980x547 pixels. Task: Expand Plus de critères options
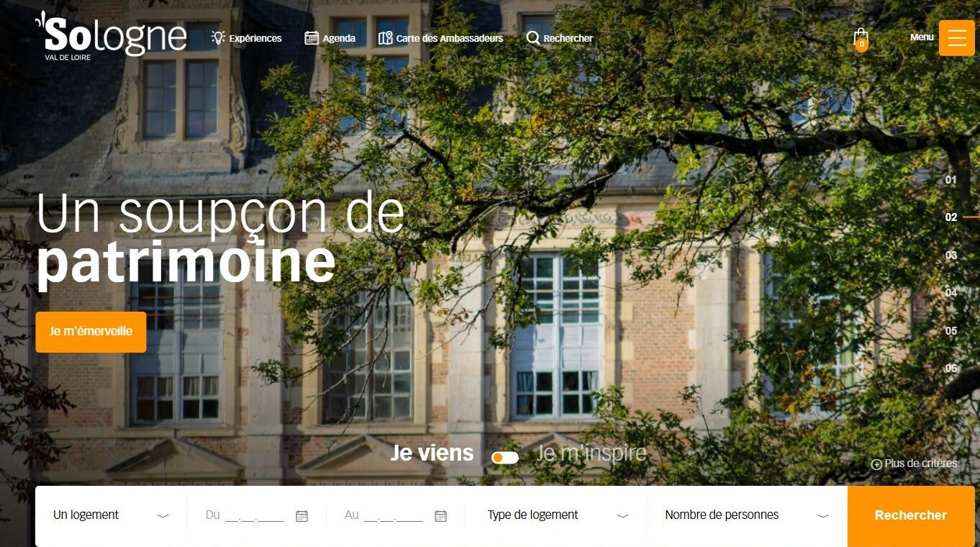pos(914,464)
